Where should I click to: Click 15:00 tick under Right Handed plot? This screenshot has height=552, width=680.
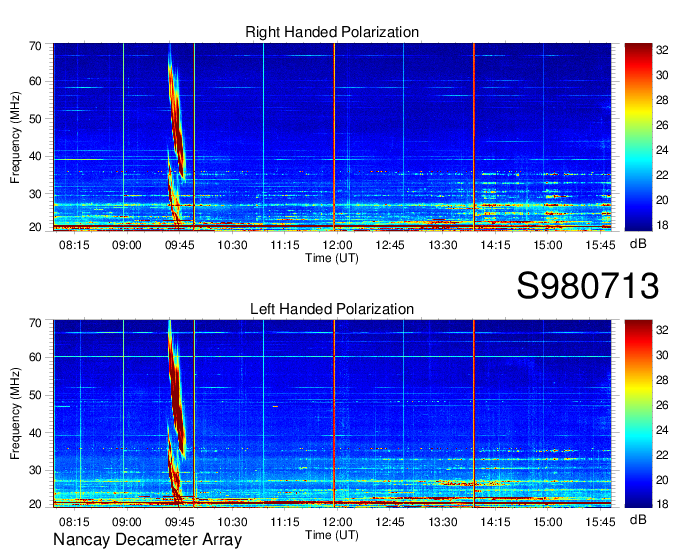(547, 245)
